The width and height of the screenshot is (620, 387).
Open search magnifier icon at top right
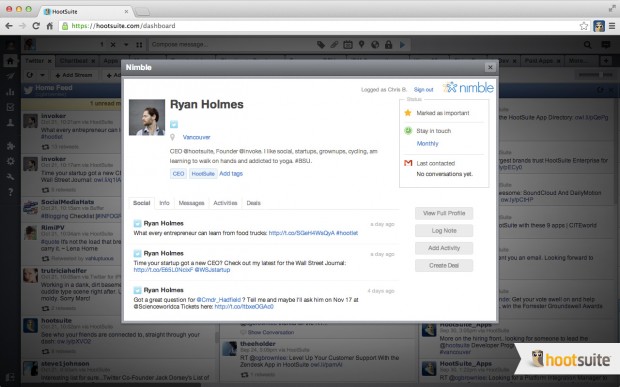click(x=588, y=45)
